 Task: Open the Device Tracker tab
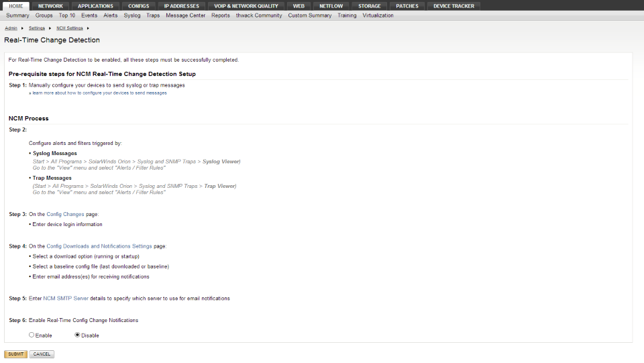point(453,6)
